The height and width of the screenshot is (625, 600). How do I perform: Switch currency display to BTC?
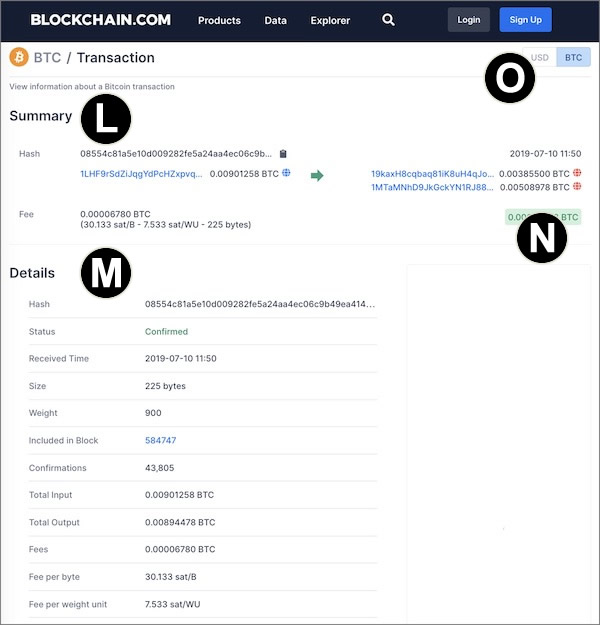[573, 57]
